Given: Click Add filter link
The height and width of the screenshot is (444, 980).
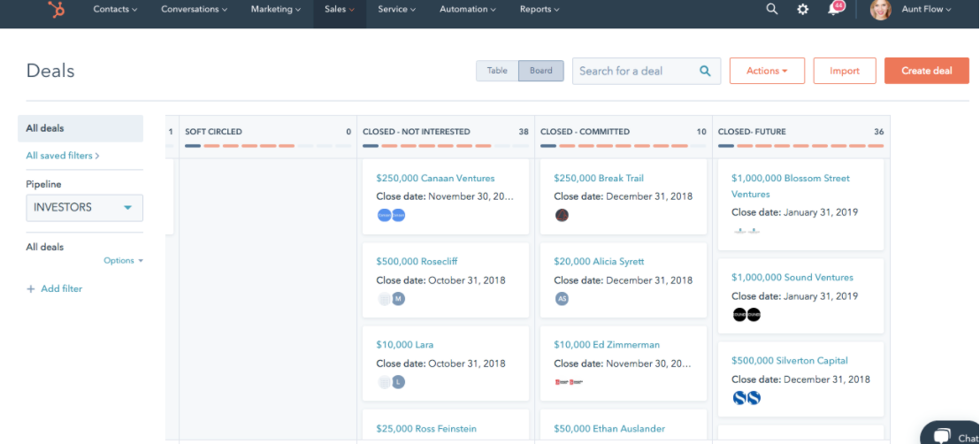Looking at the screenshot, I should [61, 289].
